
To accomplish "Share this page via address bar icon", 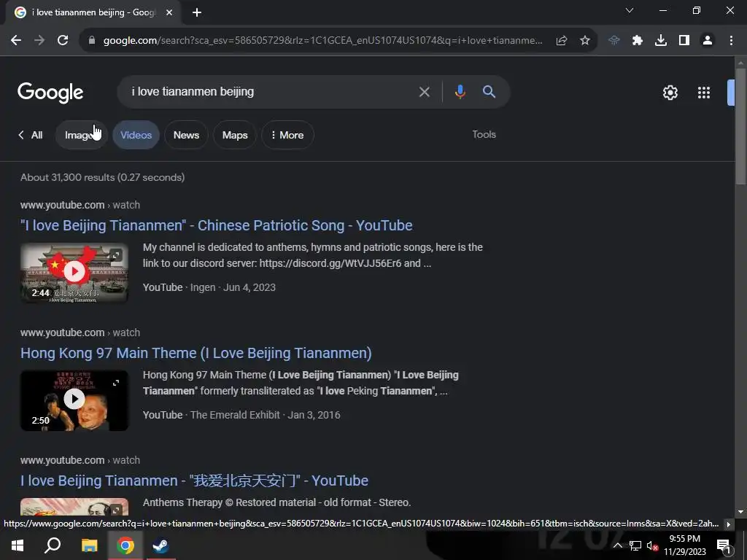I will tap(562, 41).
